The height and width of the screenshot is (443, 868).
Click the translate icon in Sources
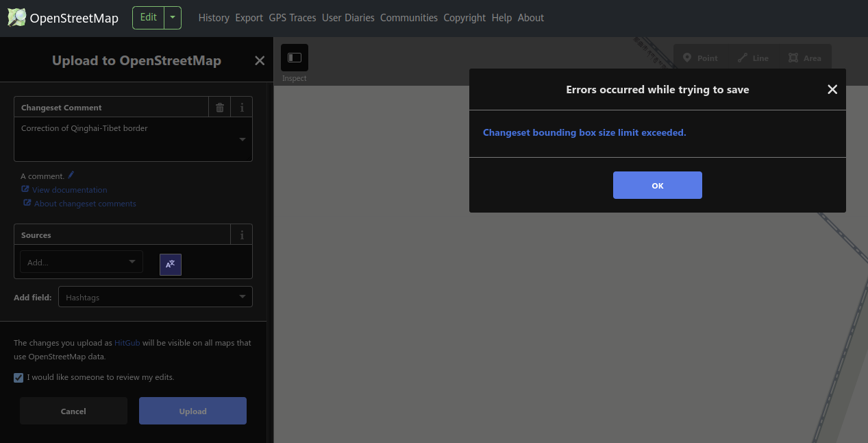coord(171,264)
